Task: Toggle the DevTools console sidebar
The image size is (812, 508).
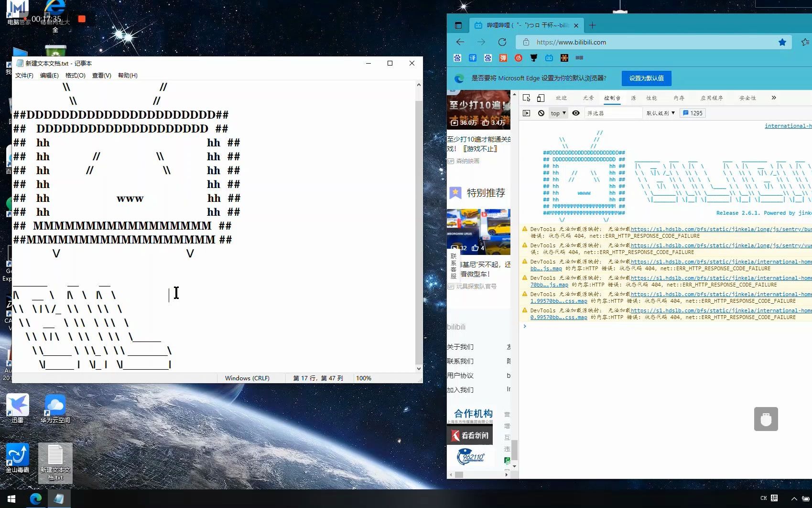Action: pos(526,113)
